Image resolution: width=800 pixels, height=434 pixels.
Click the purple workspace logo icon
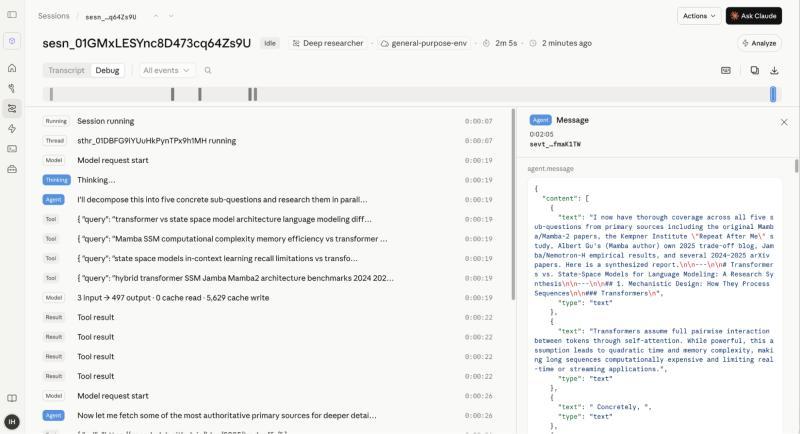pos(12,41)
